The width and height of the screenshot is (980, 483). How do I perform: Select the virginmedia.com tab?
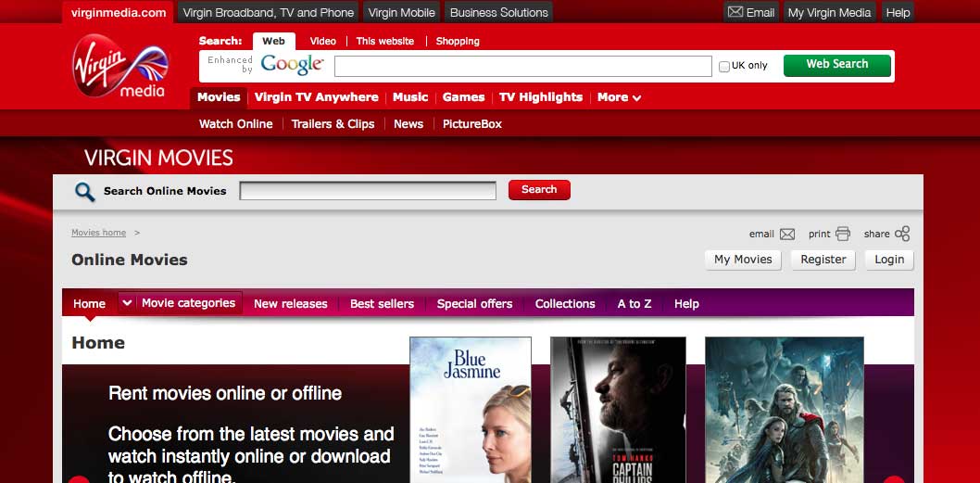(x=119, y=12)
